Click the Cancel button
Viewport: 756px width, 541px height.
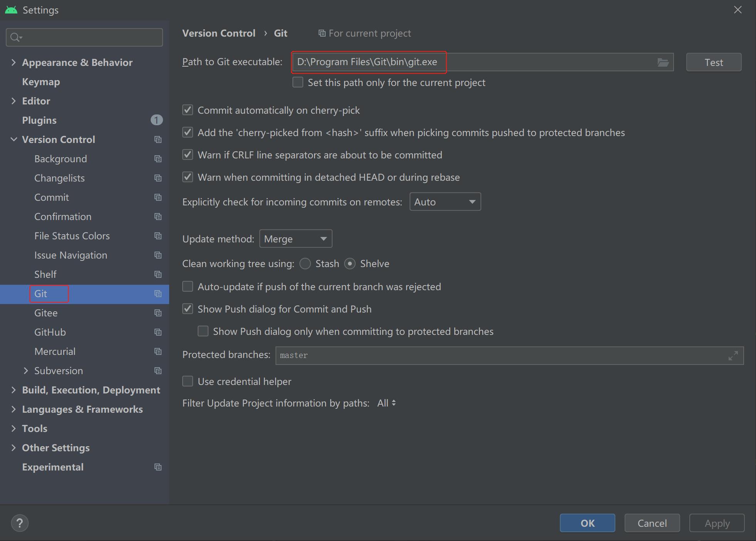652,523
